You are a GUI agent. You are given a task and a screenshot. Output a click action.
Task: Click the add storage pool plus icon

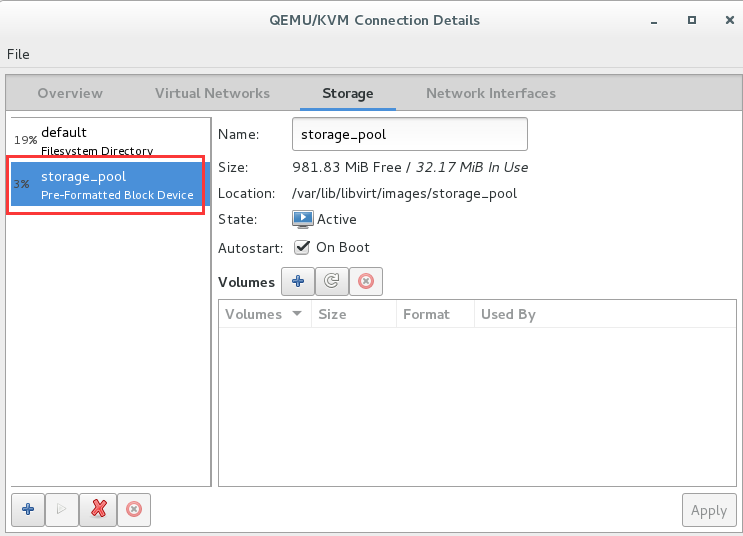point(28,509)
